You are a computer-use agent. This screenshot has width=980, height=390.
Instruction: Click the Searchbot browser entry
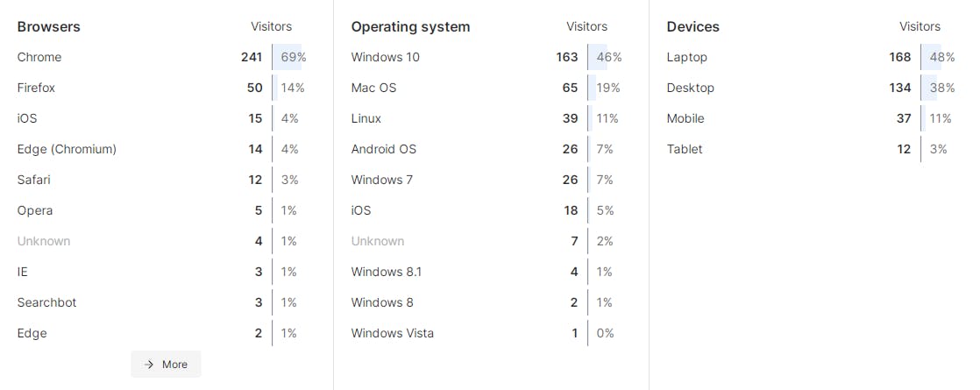pos(46,301)
